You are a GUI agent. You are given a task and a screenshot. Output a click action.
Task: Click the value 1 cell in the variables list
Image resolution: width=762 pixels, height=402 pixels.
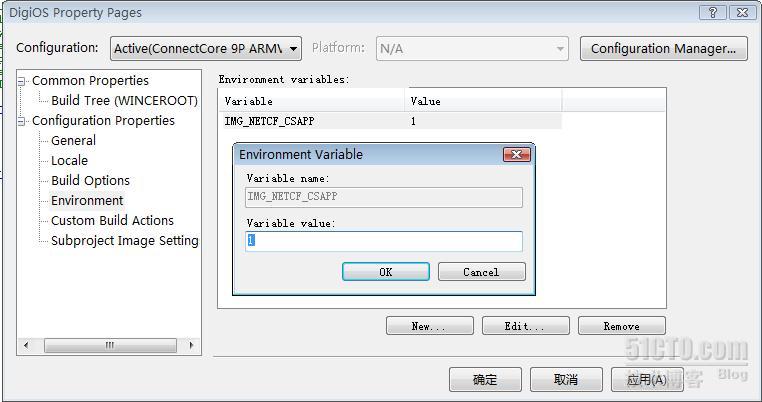(413, 121)
